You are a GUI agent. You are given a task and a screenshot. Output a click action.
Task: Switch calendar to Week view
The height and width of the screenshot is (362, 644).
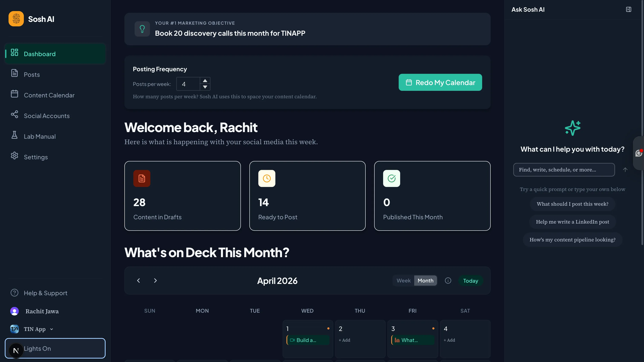(x=404, y=281)
